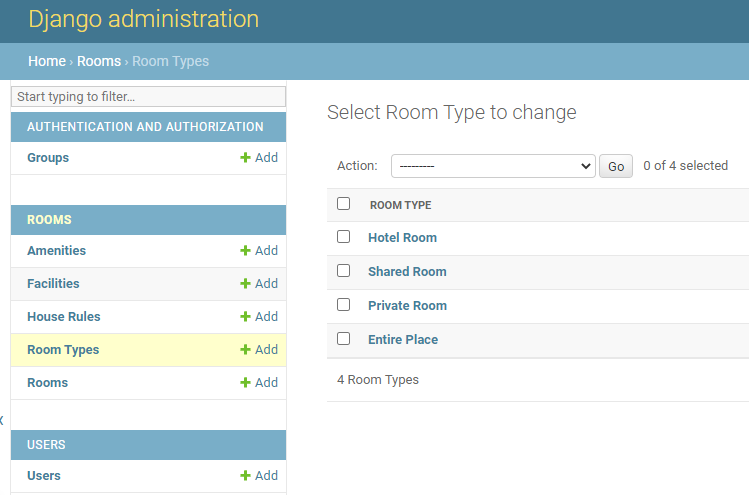Open the Private Room entry

(407, 305)
